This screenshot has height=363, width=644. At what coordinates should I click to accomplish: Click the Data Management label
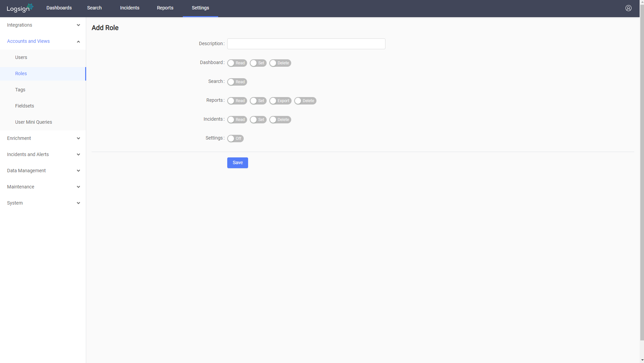pos(26,171)
